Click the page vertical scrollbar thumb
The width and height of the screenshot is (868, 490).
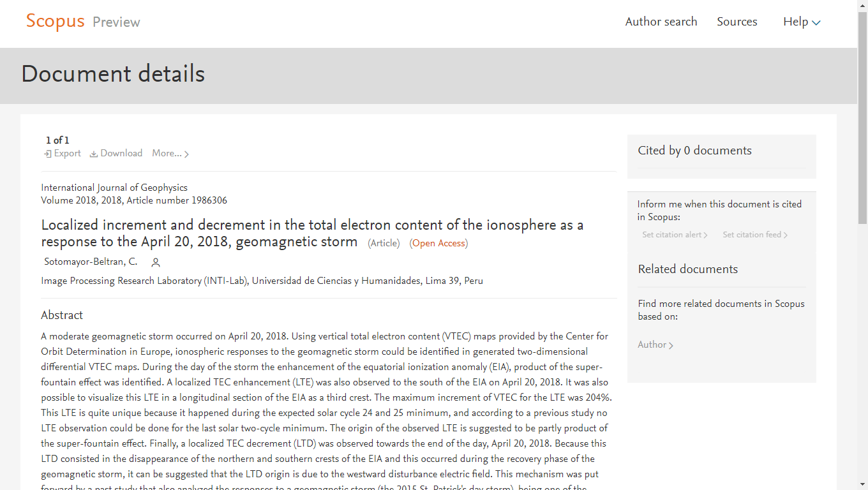click(862, 117)
